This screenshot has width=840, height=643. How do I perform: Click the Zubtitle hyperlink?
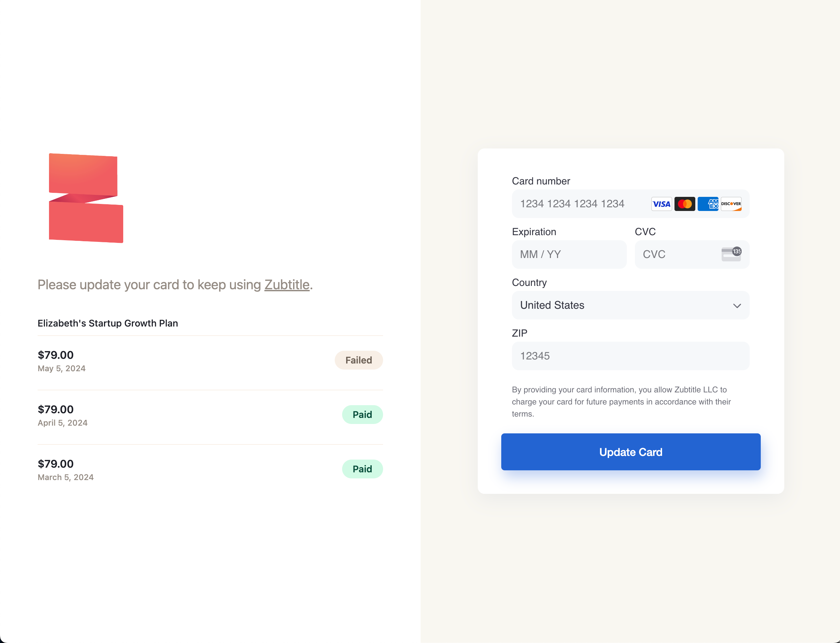pyautogui.click(x=286, y=284)
